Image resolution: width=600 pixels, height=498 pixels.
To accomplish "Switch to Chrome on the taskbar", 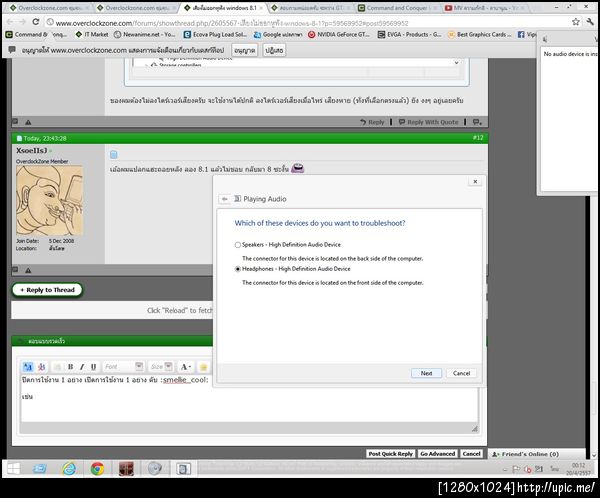I will [97, 469].
